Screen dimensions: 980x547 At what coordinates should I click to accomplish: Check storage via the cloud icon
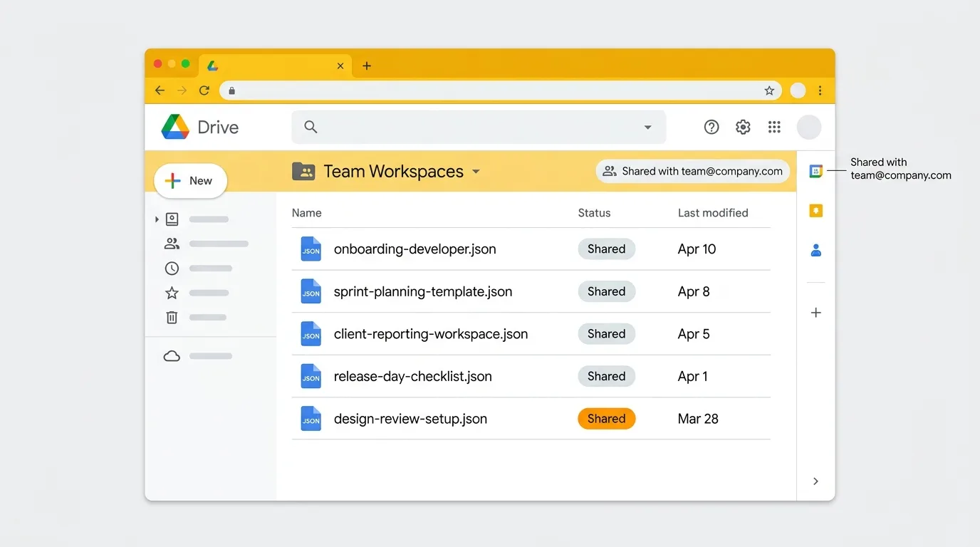171,355
